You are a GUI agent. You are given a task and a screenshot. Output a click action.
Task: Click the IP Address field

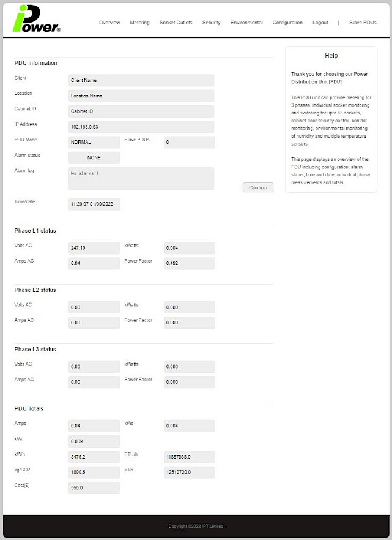(141, 127)
